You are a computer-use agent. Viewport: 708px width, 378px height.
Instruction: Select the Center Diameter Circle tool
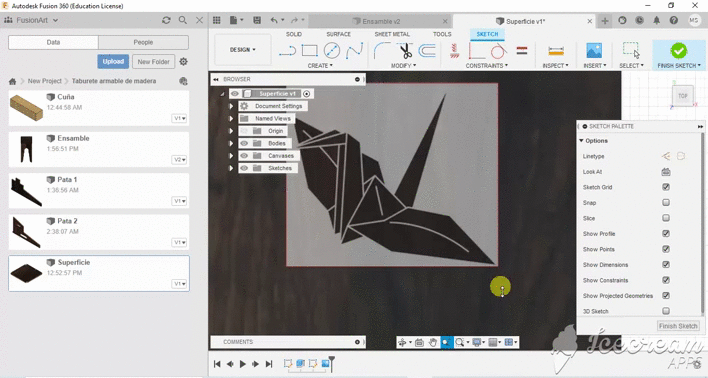pos(332,50)
